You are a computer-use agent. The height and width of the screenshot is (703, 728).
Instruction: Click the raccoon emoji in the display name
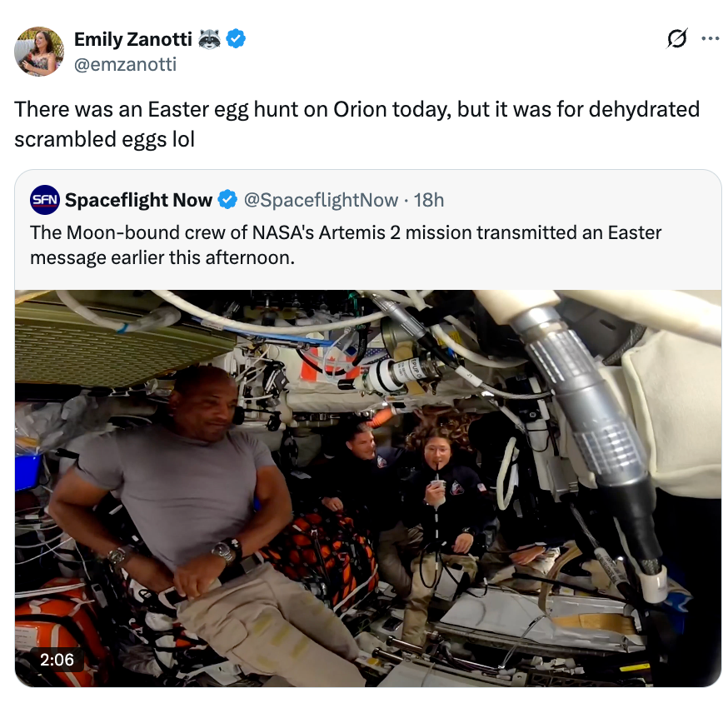[x=208, y=39]
